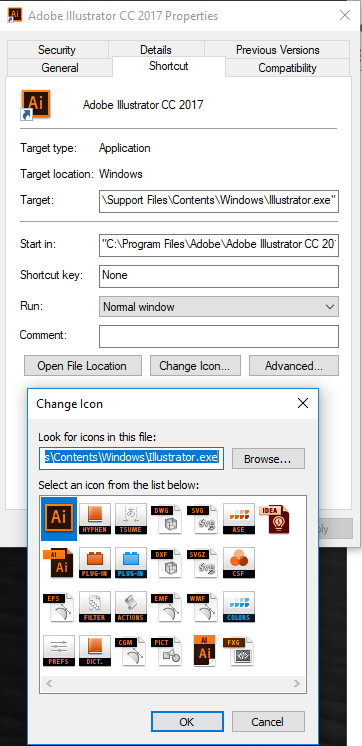
Task: Choose the FXG file icon
Action: pos(239,650)
